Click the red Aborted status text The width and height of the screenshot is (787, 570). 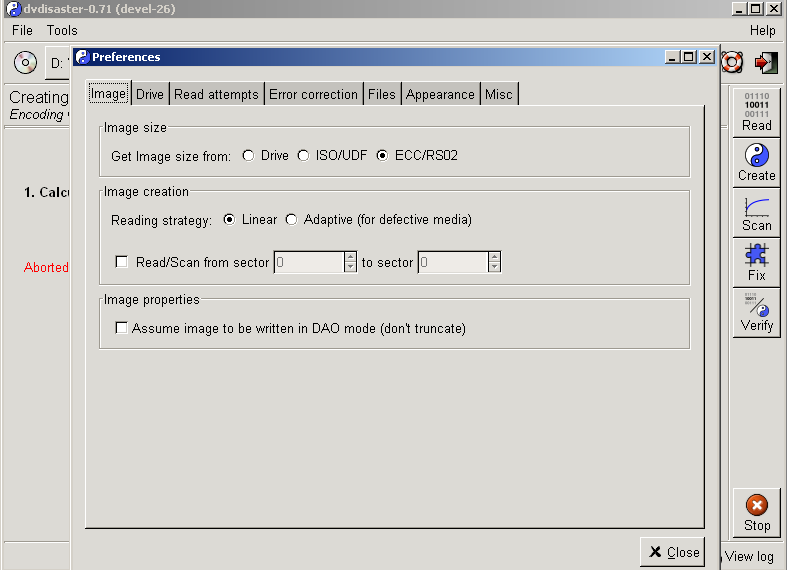point(46,267)
